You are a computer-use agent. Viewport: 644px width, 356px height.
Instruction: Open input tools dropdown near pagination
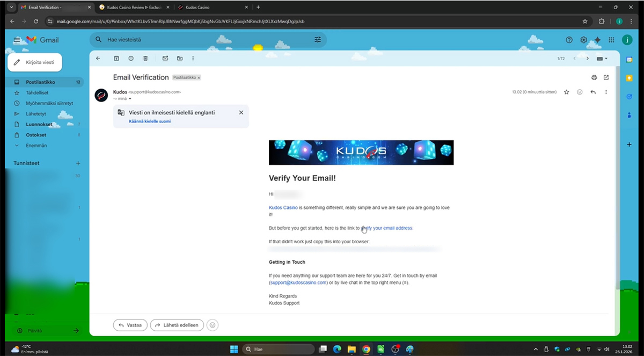coord(602,59)
